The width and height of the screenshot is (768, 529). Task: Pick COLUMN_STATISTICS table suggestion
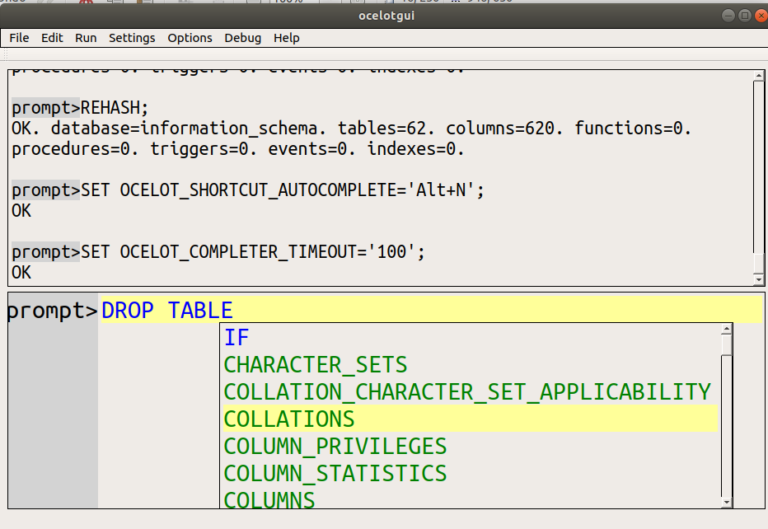tap(470, 473)
